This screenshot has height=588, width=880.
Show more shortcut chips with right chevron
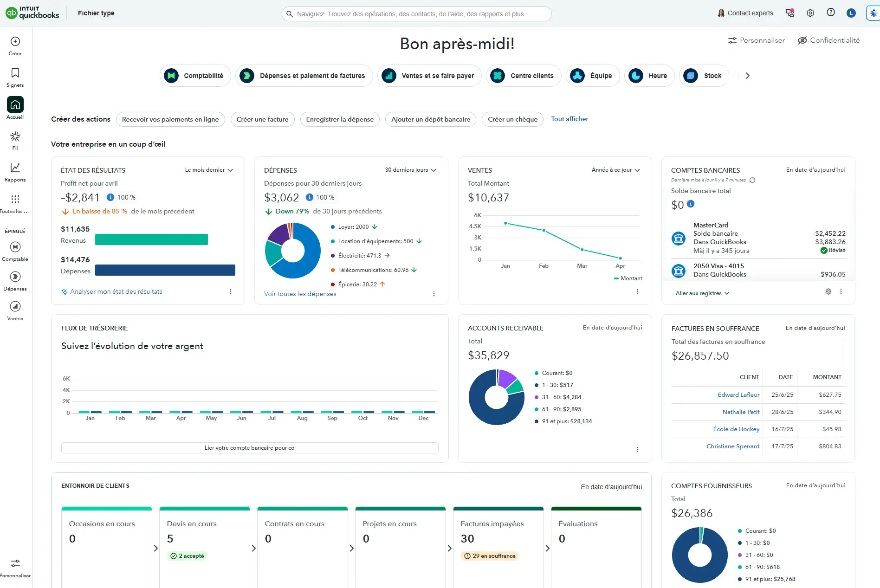747,76
